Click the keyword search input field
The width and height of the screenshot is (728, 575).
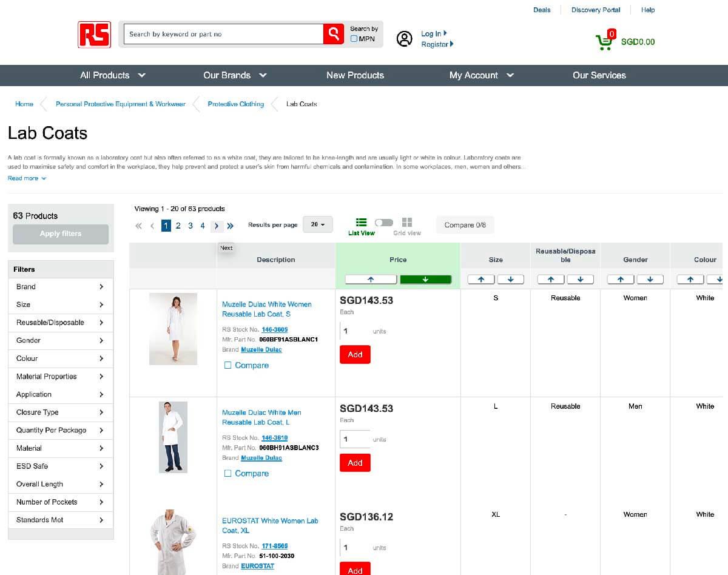click(223, 34)
